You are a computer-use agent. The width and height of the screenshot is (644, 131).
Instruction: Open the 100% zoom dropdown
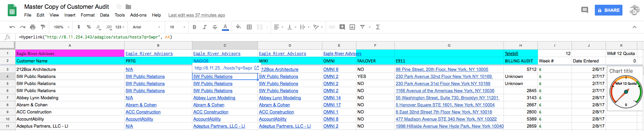pos(62,27)
